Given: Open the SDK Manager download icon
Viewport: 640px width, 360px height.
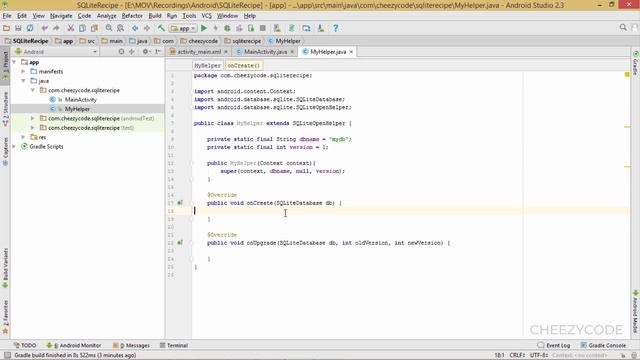Looking at the screenshot, I should tap(321, 28).
